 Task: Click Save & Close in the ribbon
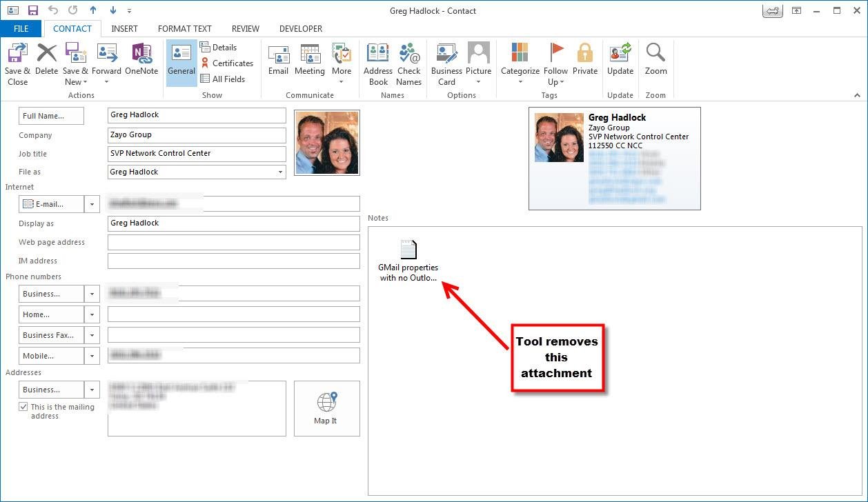click(x=17, y=64)
